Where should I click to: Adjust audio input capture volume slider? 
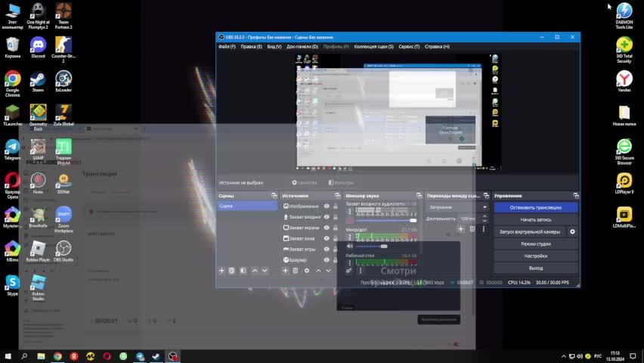386,221
